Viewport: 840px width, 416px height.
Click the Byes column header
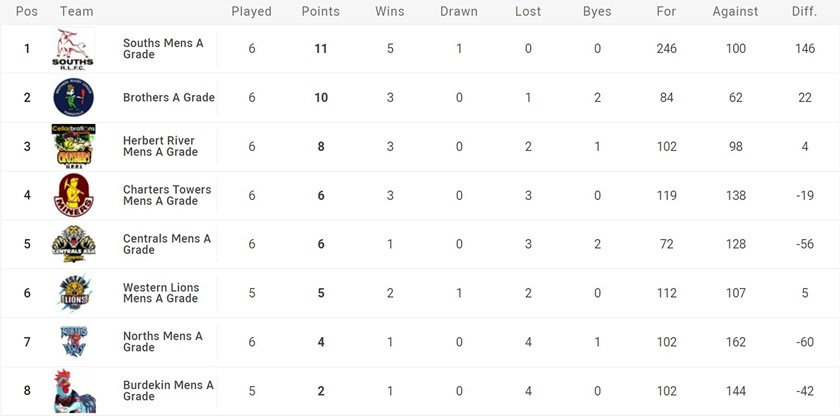click(597, 12)
